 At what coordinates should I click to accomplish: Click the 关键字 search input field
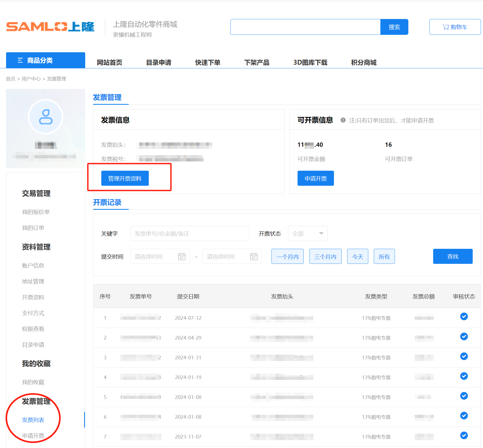190,233
